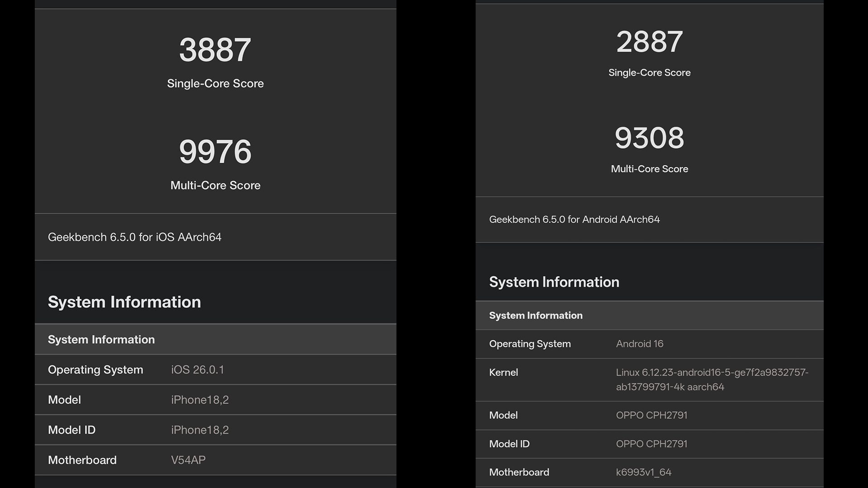The image size is (868, 488).
Task: Click the 3887 single-core score
Action: (215, 50)
